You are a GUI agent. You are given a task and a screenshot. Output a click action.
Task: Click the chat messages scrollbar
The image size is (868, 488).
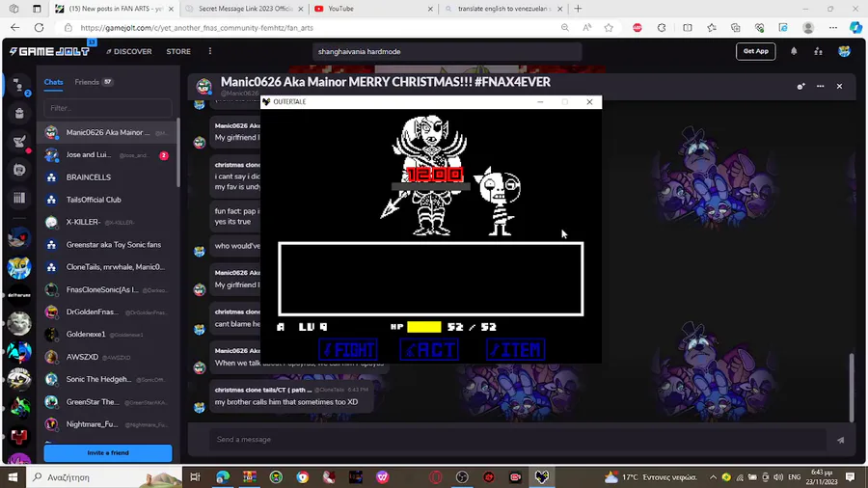pos(852,389)
